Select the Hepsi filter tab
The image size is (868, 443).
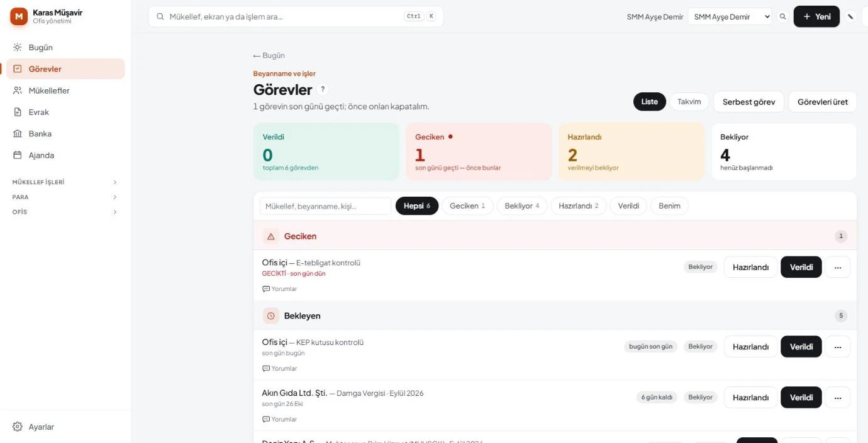click(417, 206)
